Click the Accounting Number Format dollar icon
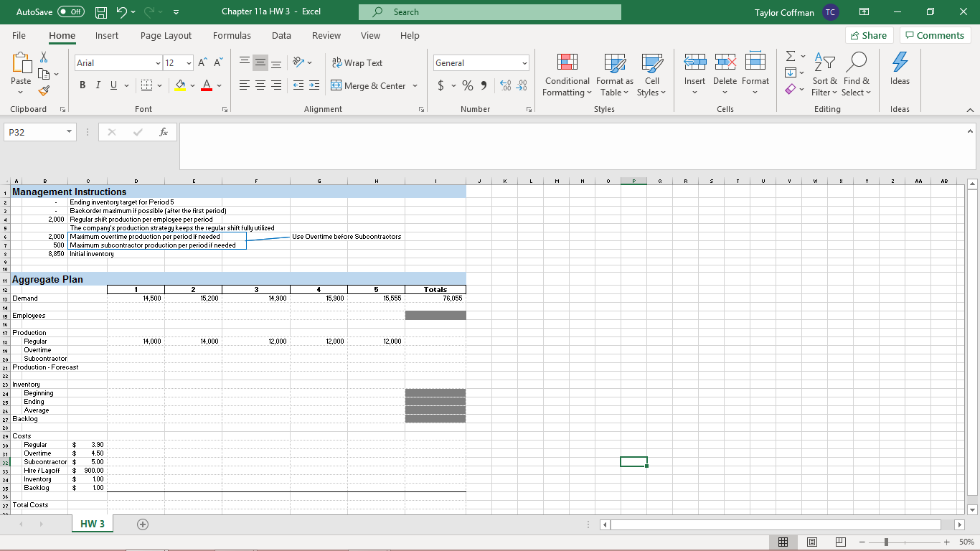This screenshot has width=980, height=551. point(440,85)
